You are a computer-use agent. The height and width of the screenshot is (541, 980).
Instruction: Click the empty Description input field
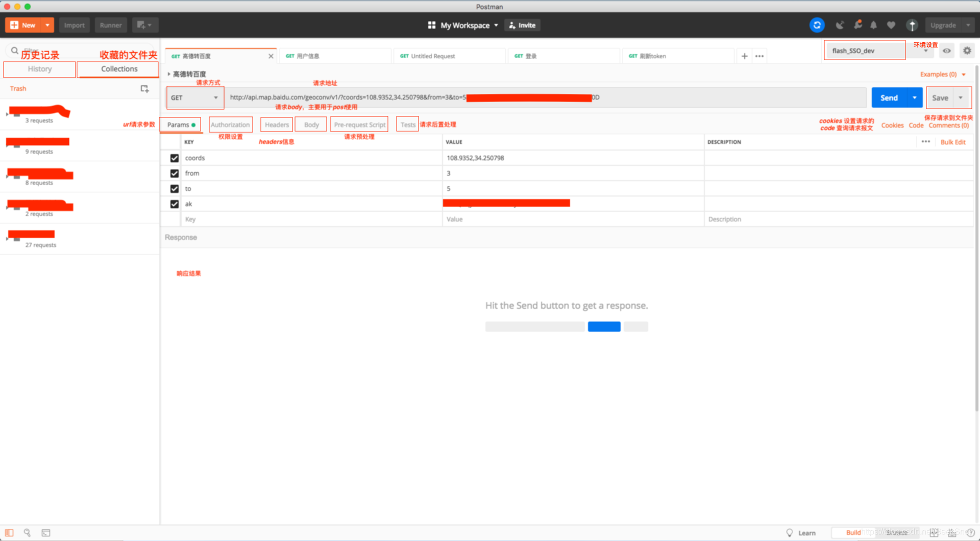coord(839,219)
